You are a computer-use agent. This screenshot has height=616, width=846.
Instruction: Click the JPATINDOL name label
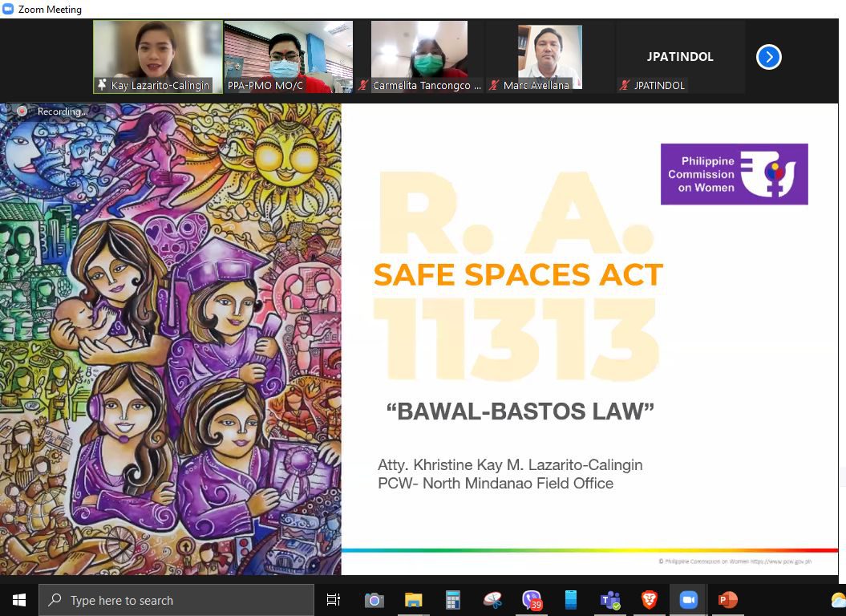(659, 85)
